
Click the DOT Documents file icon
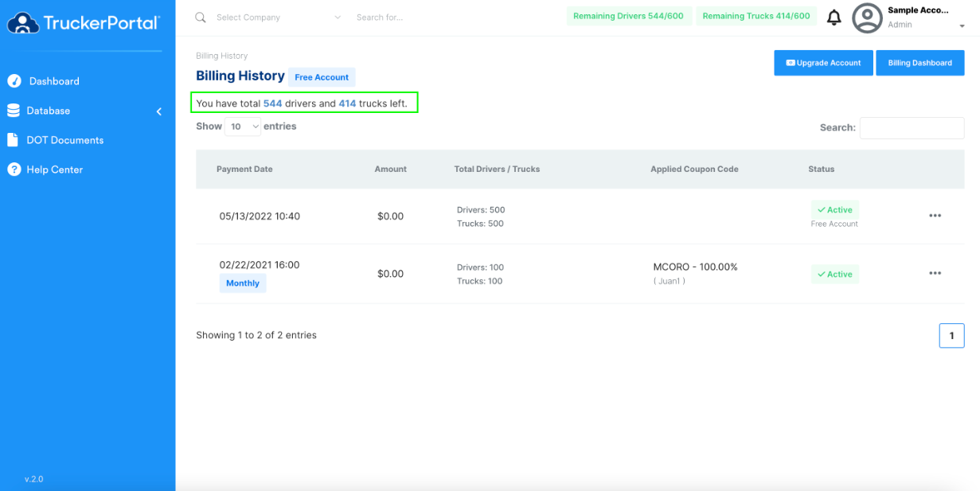tap(14, 140)
